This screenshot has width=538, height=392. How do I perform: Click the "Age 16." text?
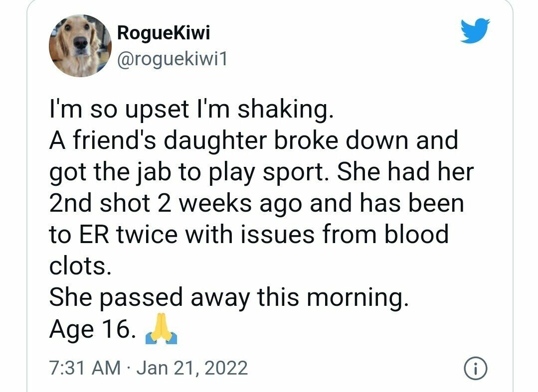(x=93, y=329)
